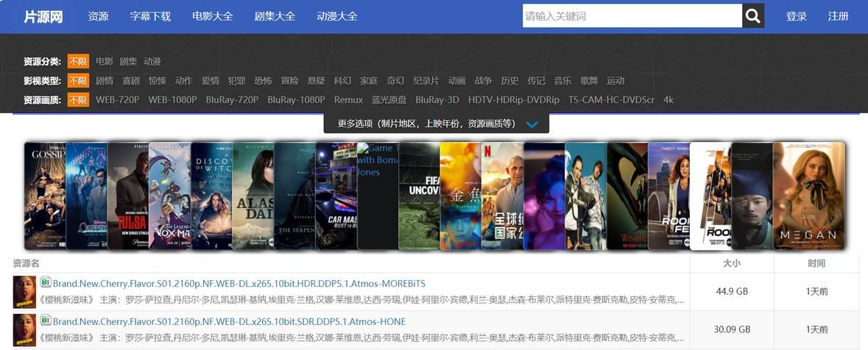
Task: Filter quality by WEB-1080P
Action: [x=172, y=100]
